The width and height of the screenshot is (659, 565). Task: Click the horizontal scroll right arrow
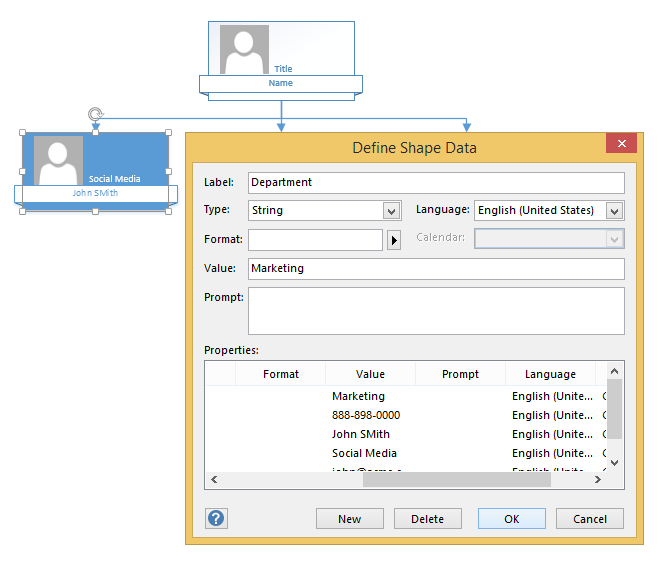[x=598, y=479]
